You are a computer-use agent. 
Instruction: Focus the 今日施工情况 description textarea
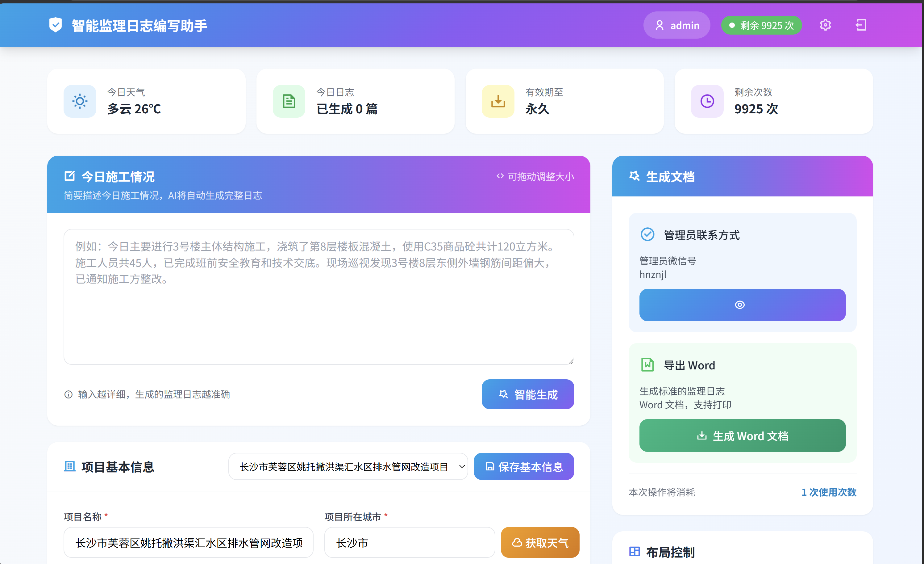[319, 297]
